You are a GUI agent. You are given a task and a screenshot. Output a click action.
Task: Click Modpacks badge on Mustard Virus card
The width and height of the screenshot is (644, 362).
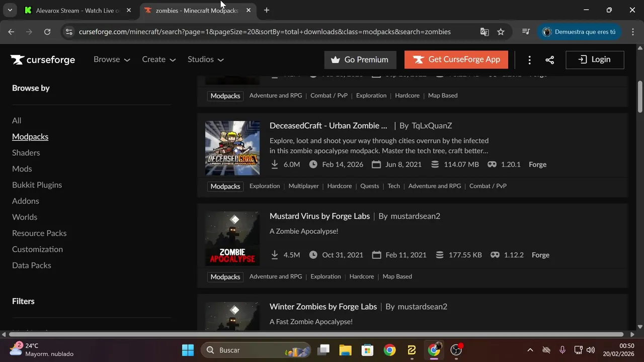click(x=225, y=277)
